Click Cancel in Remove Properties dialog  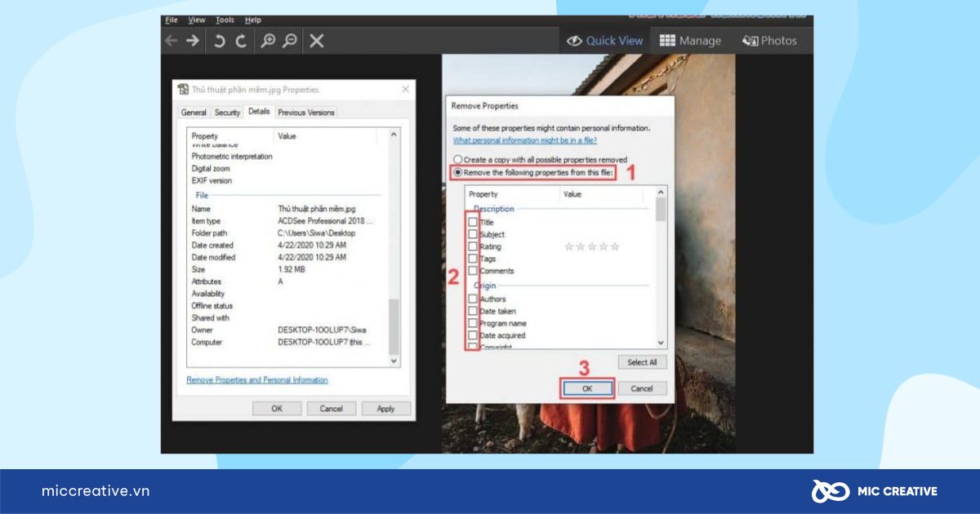(642, 388)
